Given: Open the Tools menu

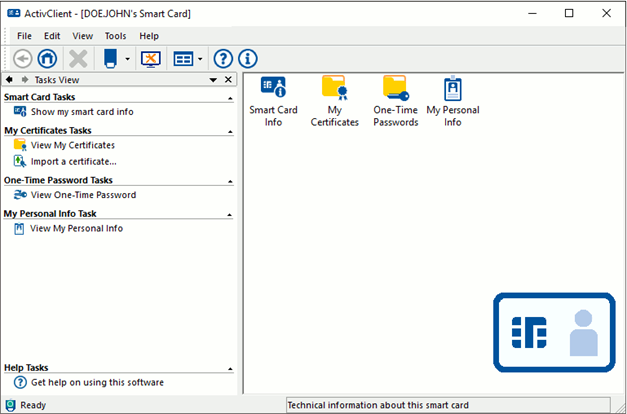Looking at the screenshot, I should click(x=115, y=36).
